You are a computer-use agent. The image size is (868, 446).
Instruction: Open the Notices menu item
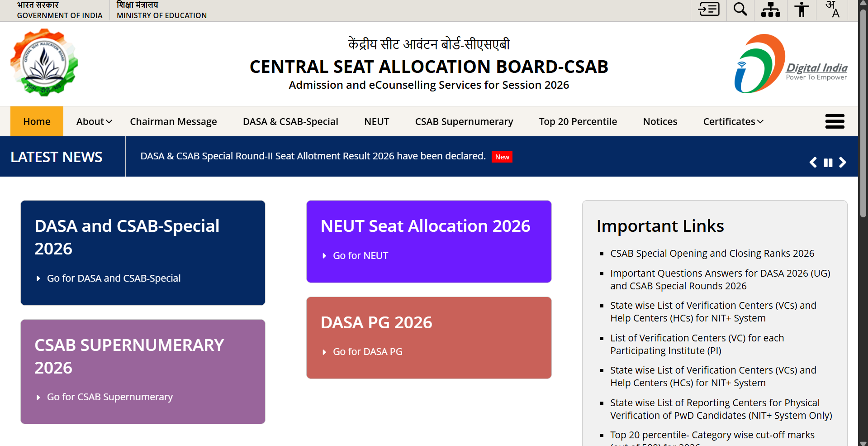[x=660, y=121]
